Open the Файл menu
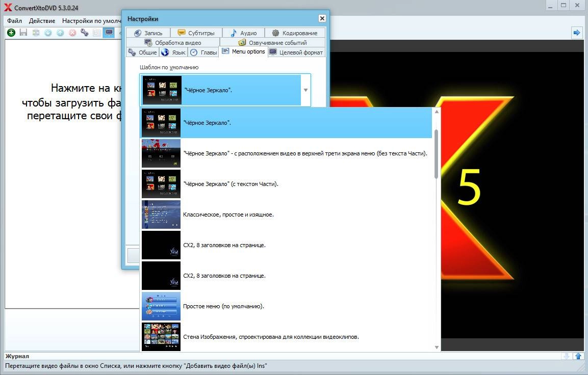Screen dimensions: 588x375 click(15, 20)
